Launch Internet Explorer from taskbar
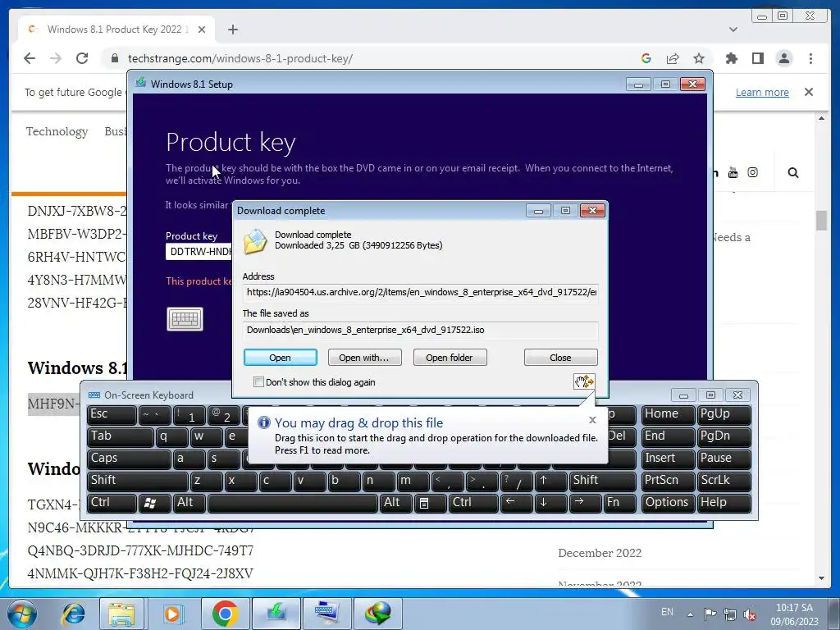 tap(73, 614)
